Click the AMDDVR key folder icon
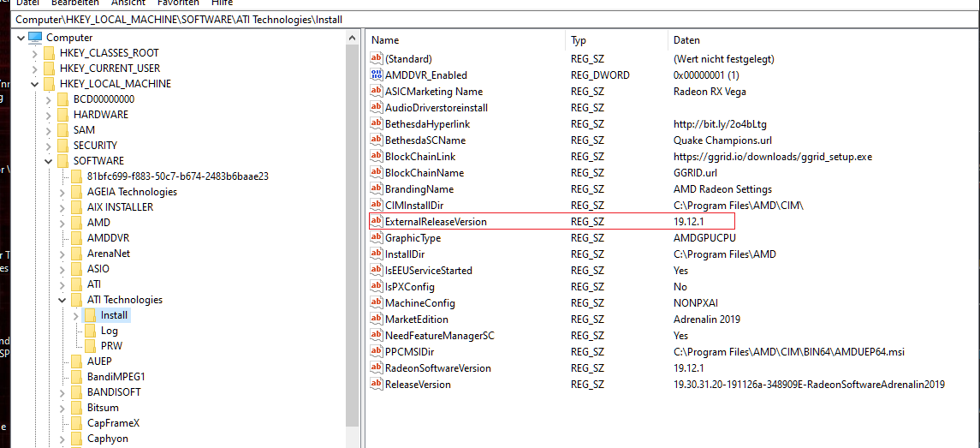 point(77,238)
